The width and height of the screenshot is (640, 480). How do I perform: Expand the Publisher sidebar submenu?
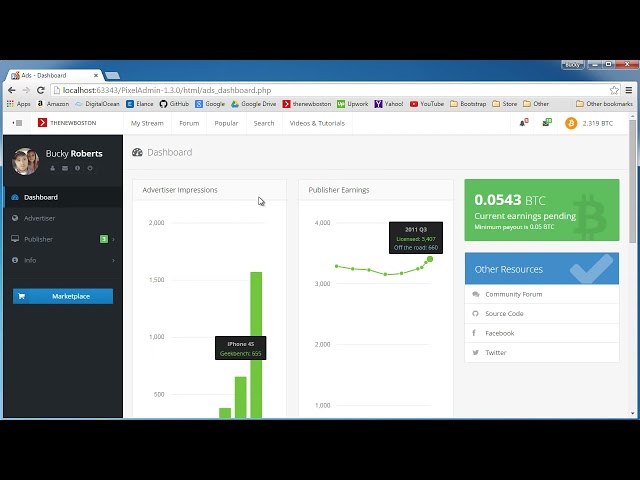coord(63,239)
